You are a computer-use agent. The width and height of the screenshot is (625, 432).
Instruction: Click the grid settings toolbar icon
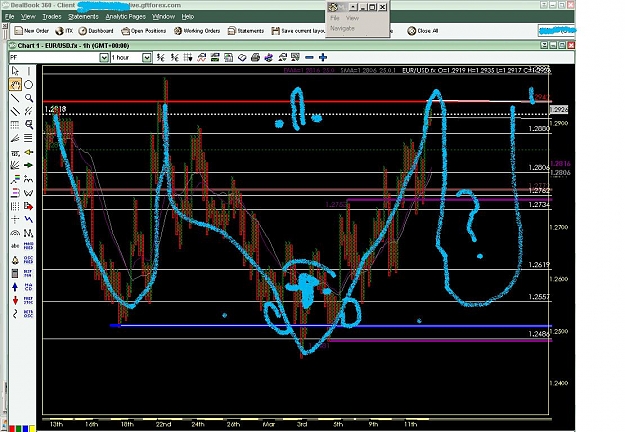[x=188, y=57]
